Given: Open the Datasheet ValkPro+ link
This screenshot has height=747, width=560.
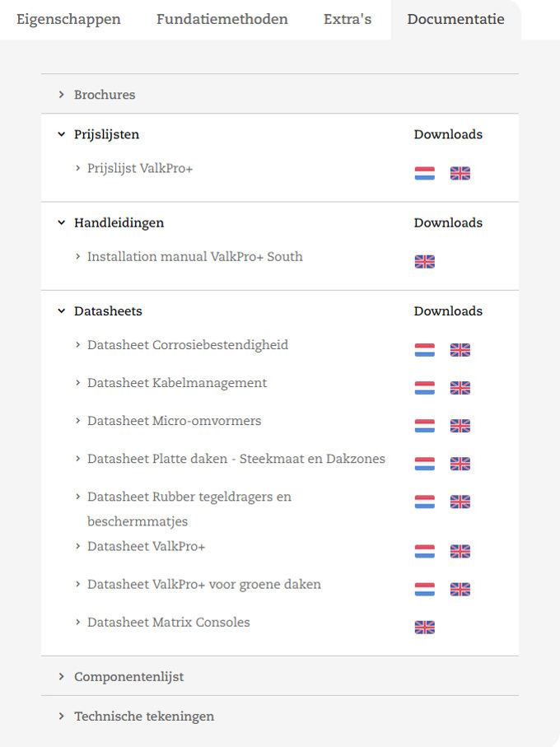Looking at the screenshot, I should (x=146, y=547).
